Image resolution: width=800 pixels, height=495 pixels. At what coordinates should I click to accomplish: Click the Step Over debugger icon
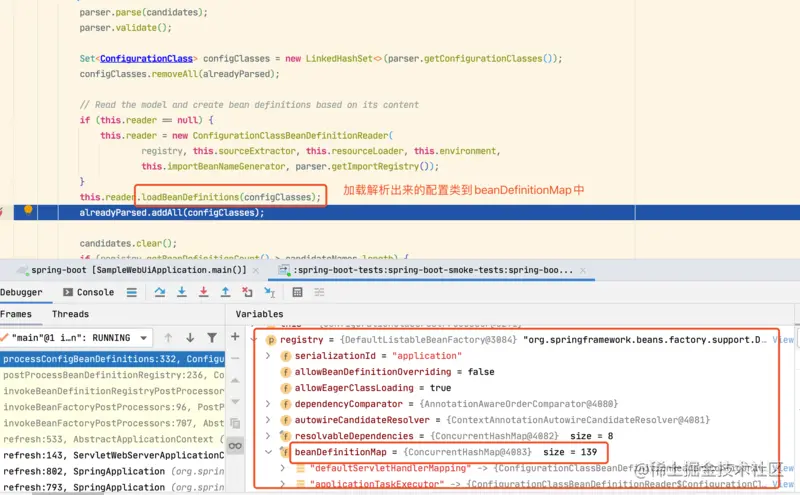point(160,292)
